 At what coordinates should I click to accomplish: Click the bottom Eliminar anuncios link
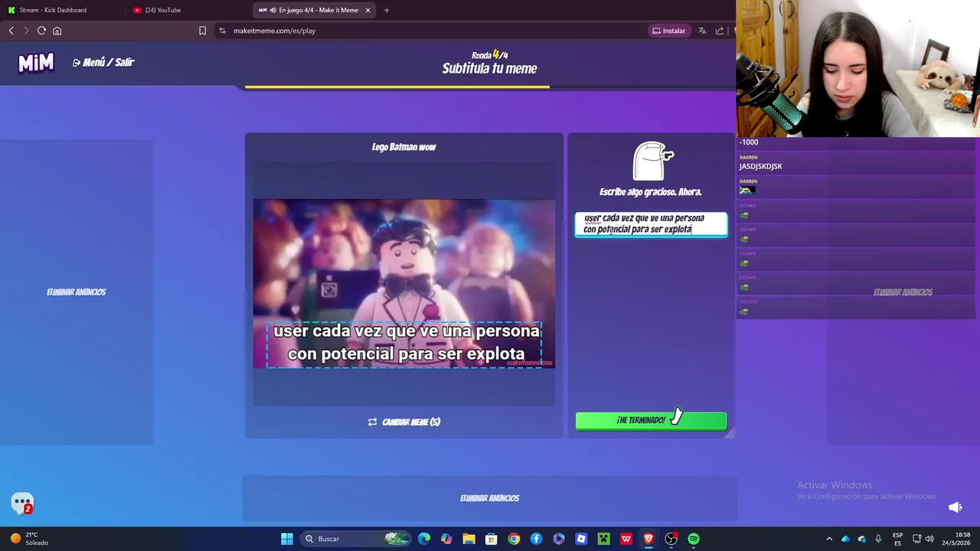(489, 498)
